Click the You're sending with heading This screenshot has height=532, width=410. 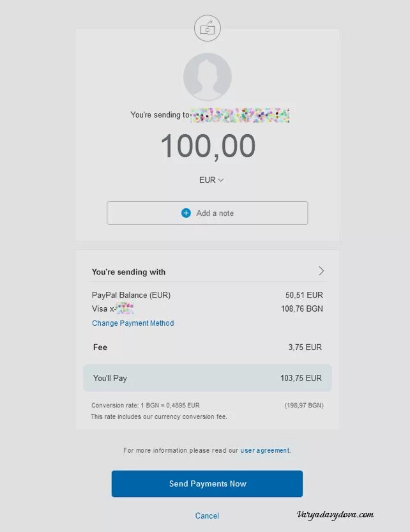point(128,272)
